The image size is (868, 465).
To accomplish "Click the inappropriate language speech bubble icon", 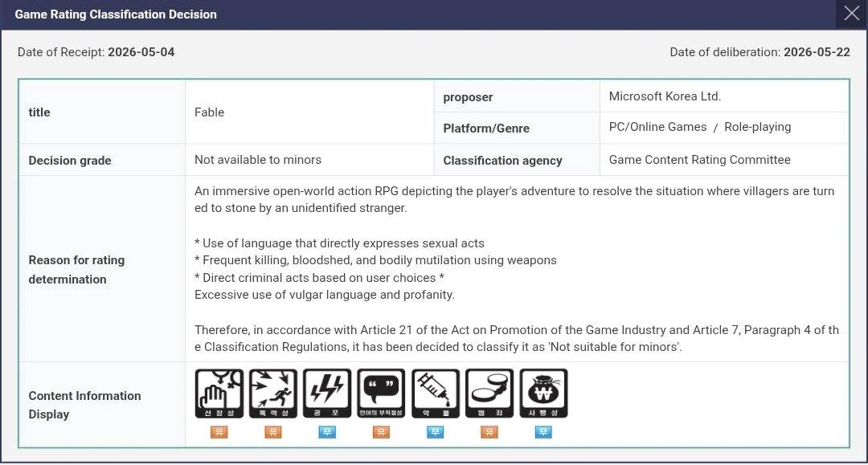I will (x=381, y=394).
